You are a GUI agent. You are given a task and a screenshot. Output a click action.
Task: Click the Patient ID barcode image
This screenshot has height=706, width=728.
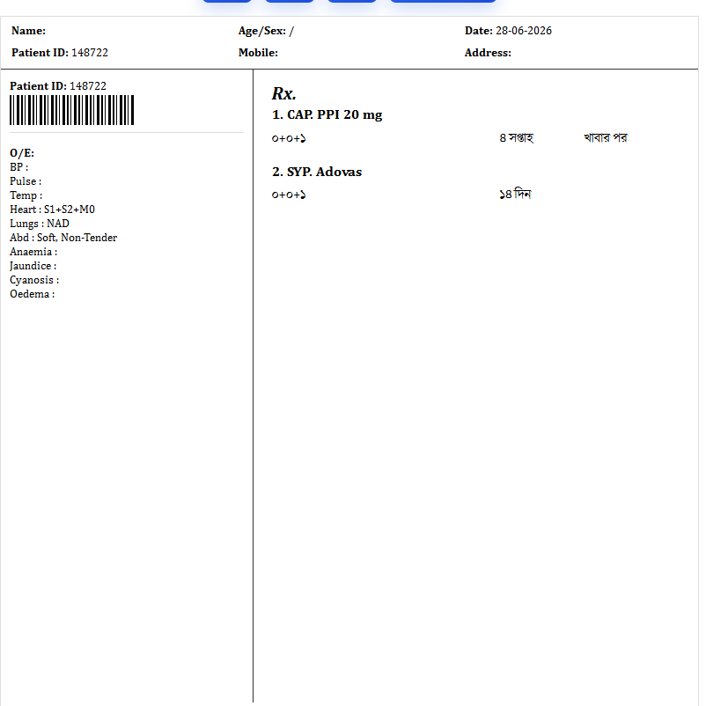click(x=72, y=110)
